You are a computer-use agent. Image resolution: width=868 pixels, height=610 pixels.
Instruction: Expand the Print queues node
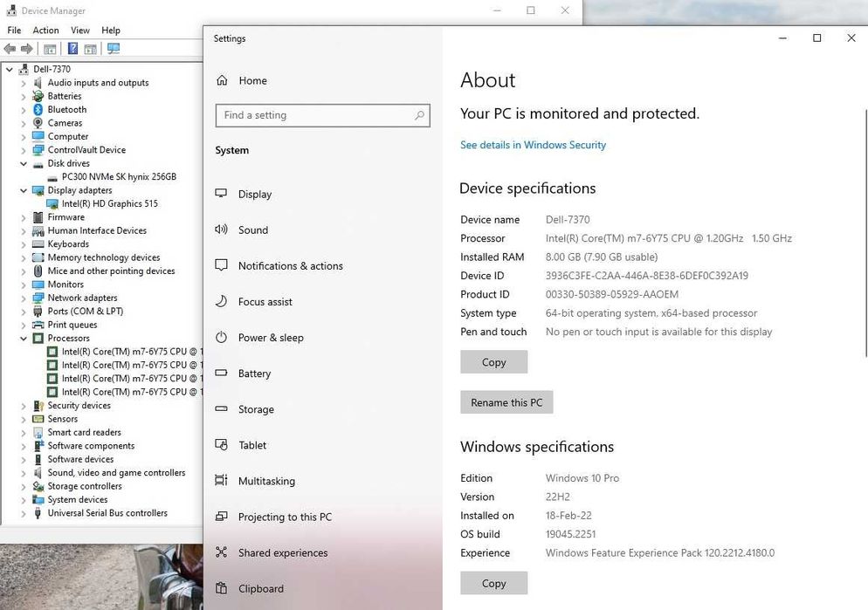point(24,326)
